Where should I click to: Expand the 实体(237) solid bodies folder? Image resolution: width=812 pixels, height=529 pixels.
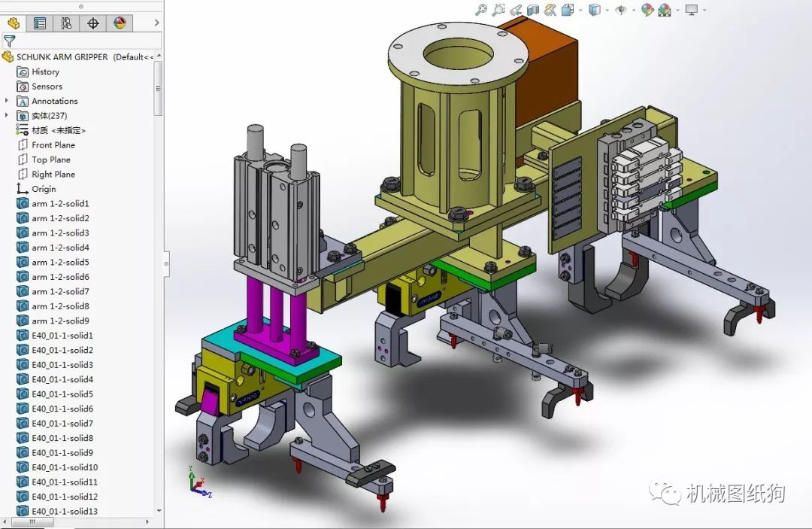pos(7,115)
